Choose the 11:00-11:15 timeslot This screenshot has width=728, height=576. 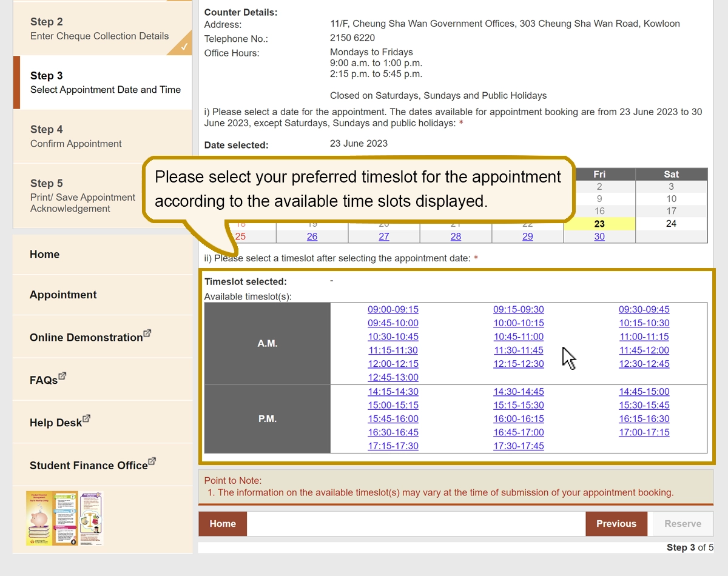[644, 337]
